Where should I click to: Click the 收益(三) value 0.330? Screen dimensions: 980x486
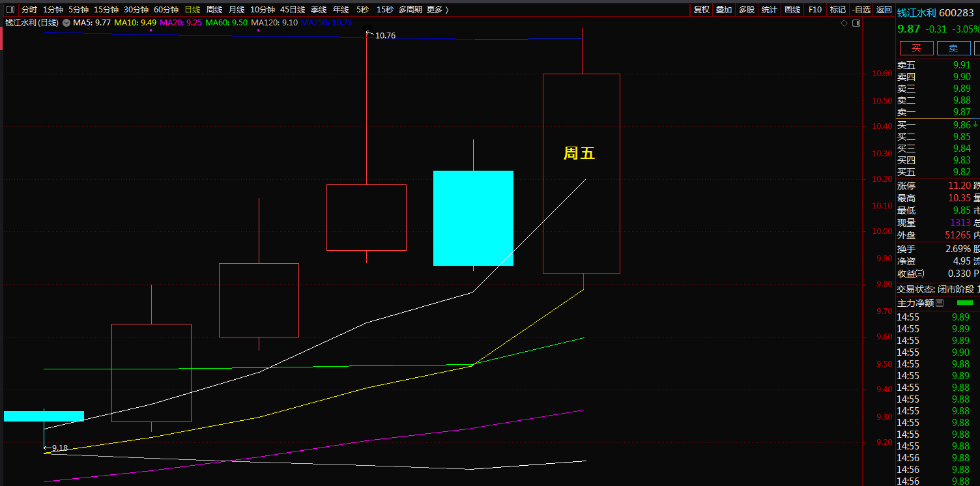click(959, 274)
